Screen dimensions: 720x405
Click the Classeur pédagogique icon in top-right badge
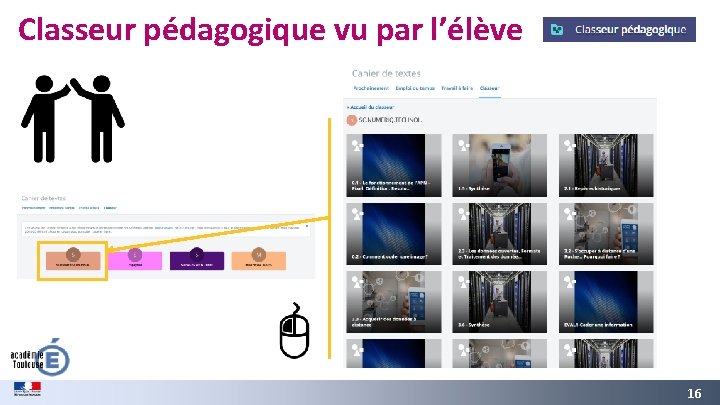coord(557,29)
